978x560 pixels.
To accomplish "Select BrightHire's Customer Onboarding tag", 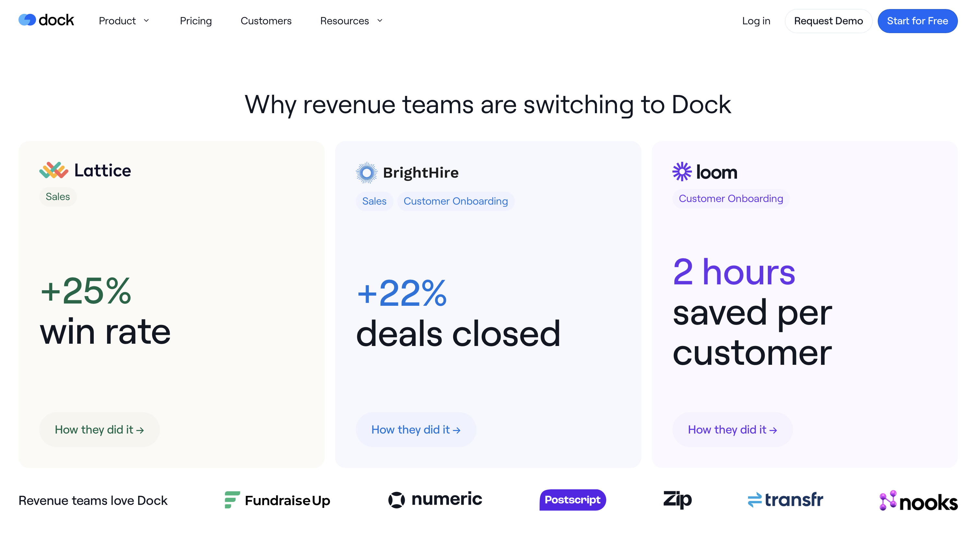I will point(455,201).
